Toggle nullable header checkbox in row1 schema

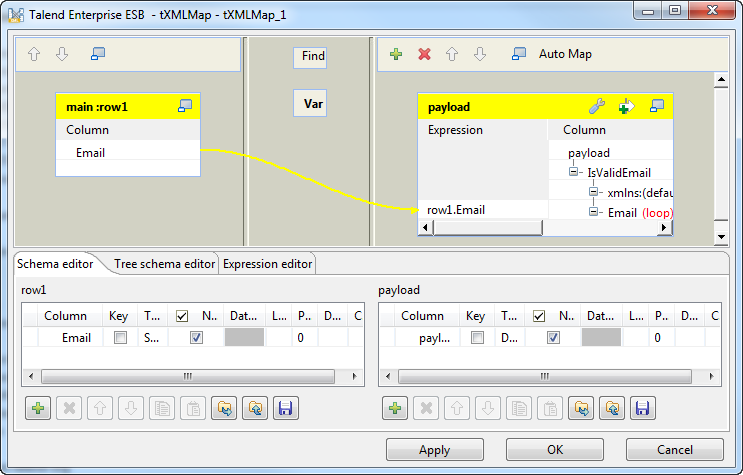182,316
